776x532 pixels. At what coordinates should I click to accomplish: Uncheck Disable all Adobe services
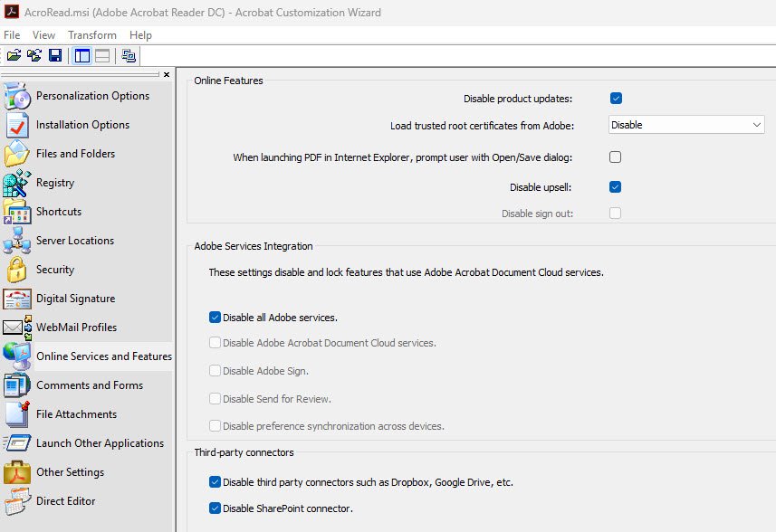(215, 318)
